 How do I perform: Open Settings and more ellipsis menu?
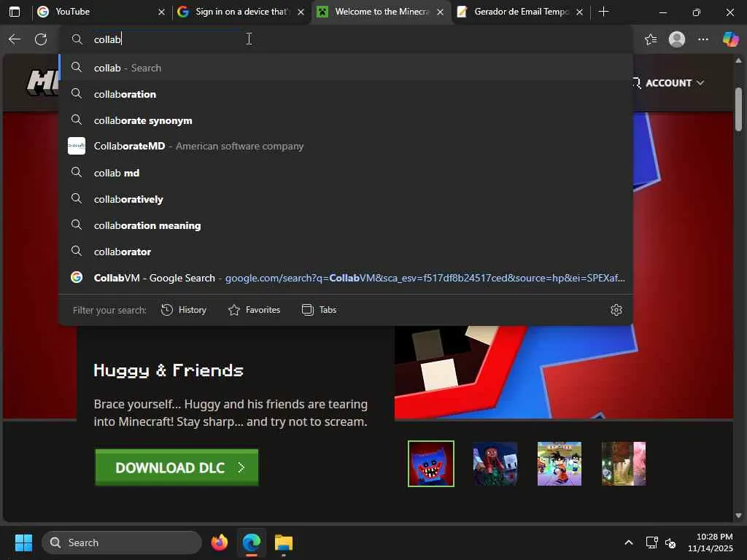pyautogui.click(x=703, y=39)
